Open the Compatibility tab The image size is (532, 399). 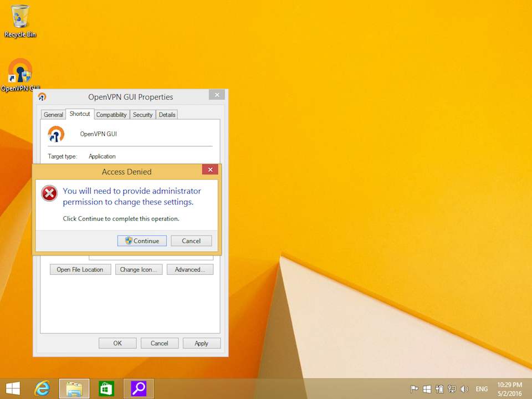coord(111,115)
